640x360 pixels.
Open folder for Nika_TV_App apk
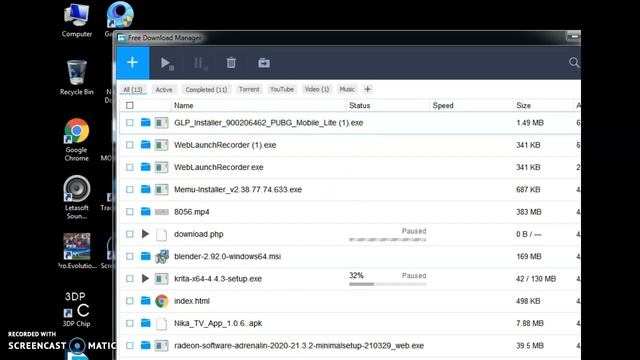145,323
